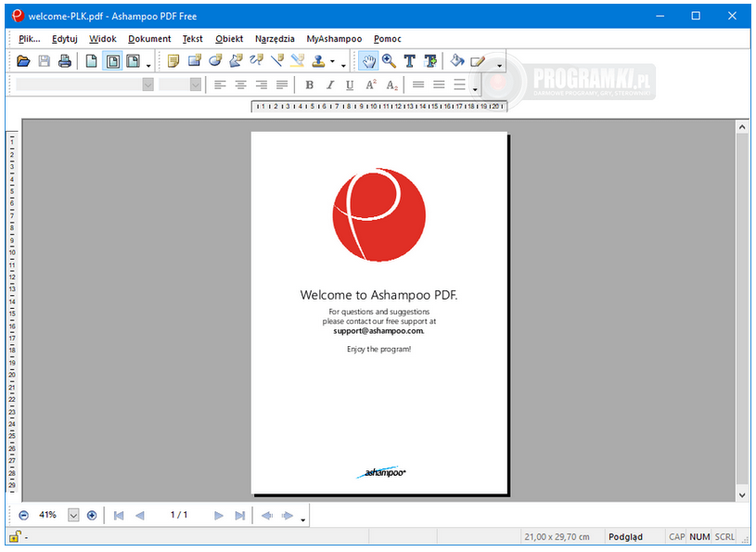
Task: Center align text
Action: 240,85
